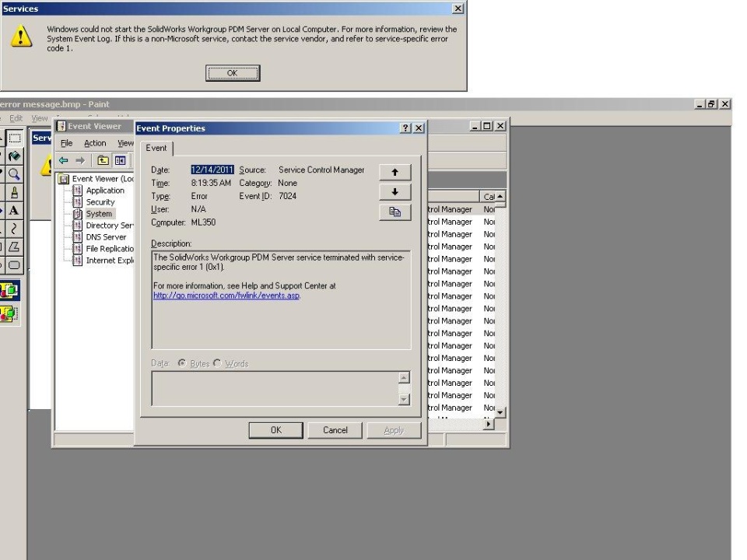Click the Paint title "error message.bmp - Paint"

pos(54,104)
